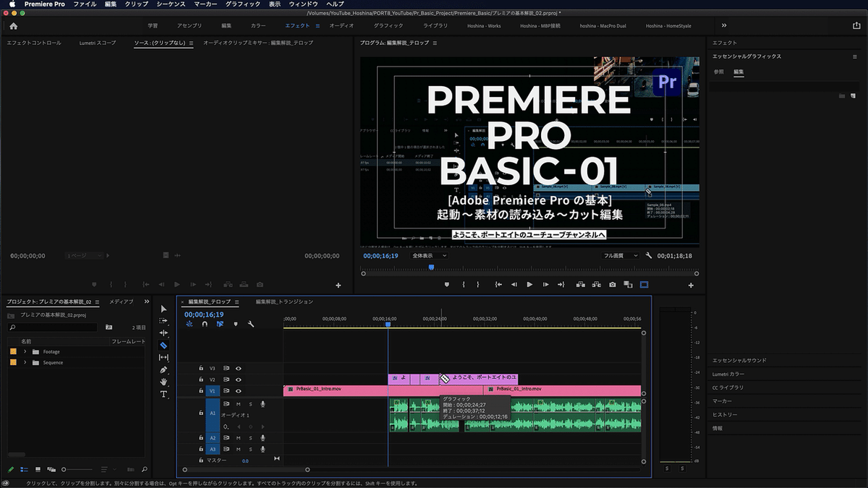Toggle Linked Selection in timeline
The image size is (868, 488).
pos(220,324)
